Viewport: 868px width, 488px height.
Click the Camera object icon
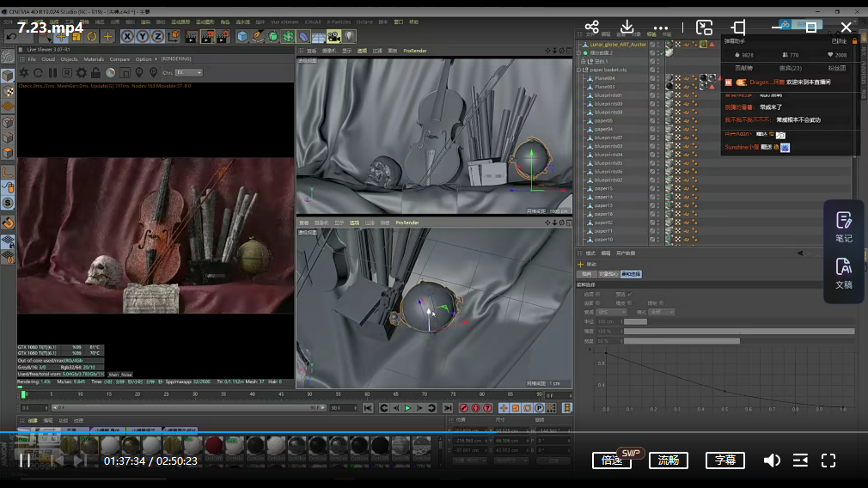pyautogui.click(x=333, y=37)
